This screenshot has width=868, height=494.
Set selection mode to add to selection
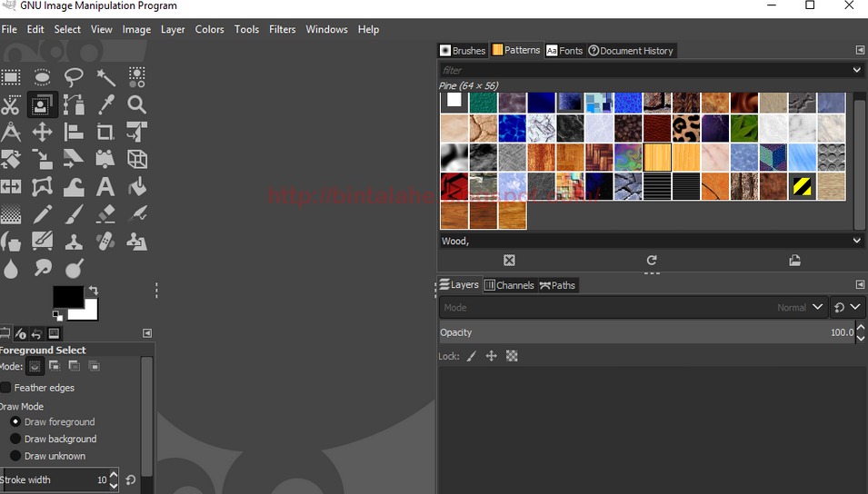tap(55, 366)
